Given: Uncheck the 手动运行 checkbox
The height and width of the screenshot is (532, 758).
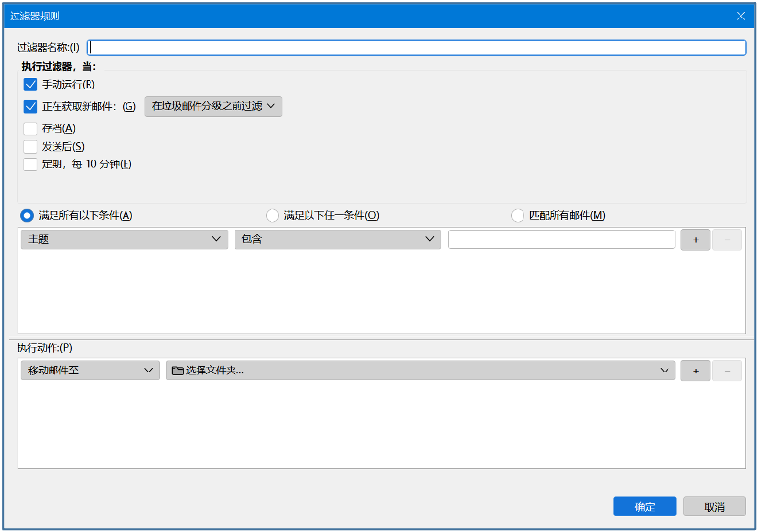Looking at the screenshot, I should click(x=31, y=85).
